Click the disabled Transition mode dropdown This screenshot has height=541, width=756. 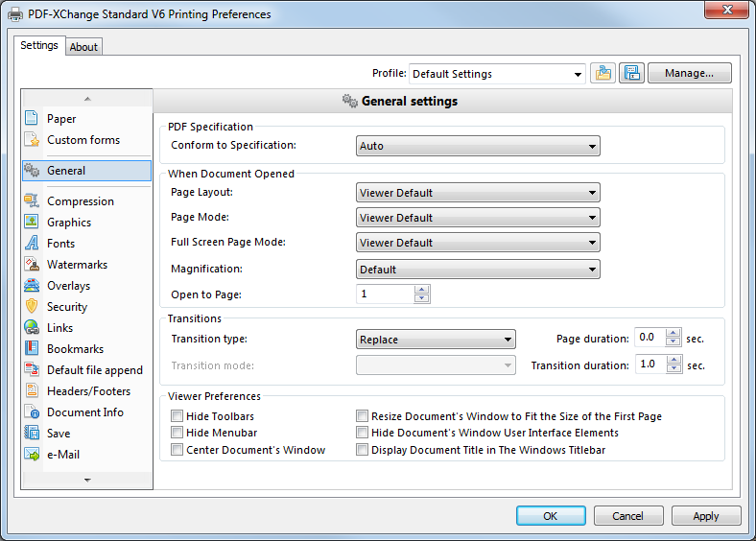pos(436,365)
